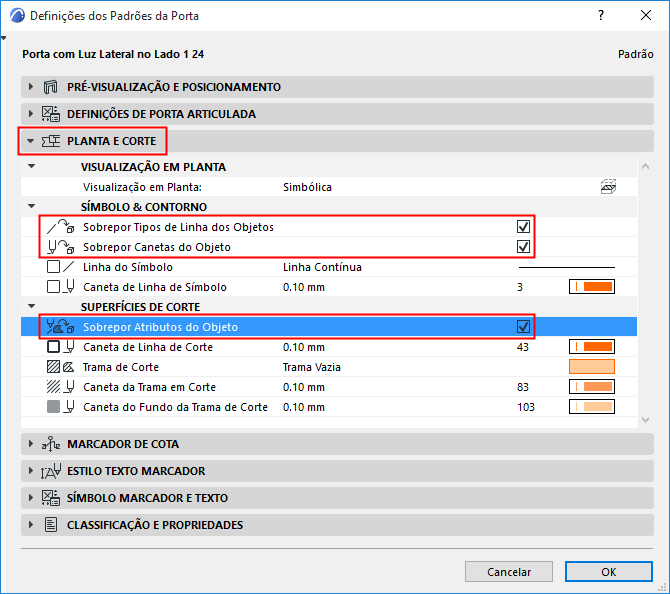
Task: Open the Trama Vazia fill type dropdown
Action: coord(311,367)
